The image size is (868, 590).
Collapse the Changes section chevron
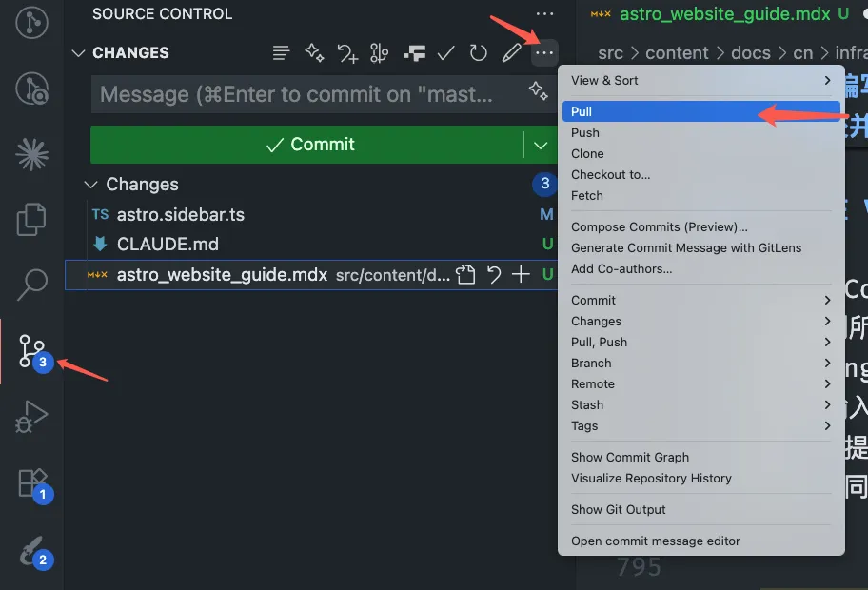click(x=90, y=184)
